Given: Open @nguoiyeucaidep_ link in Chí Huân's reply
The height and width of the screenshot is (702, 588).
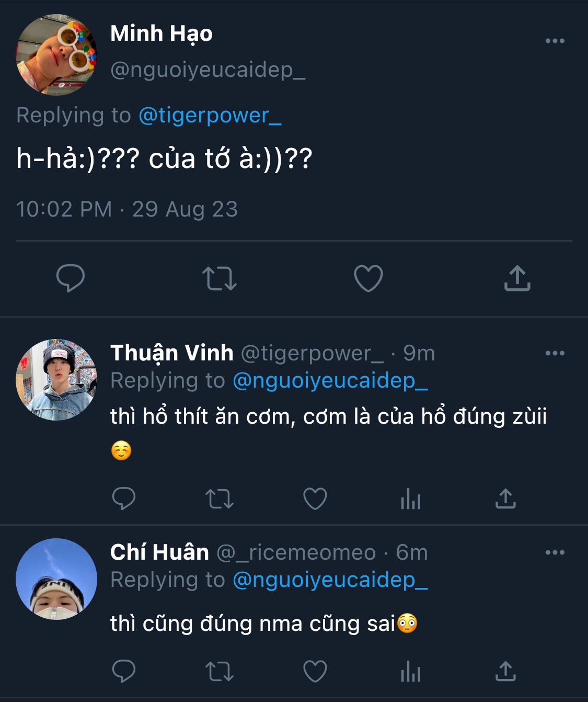Looking at the screenshot, I should 330,580.
